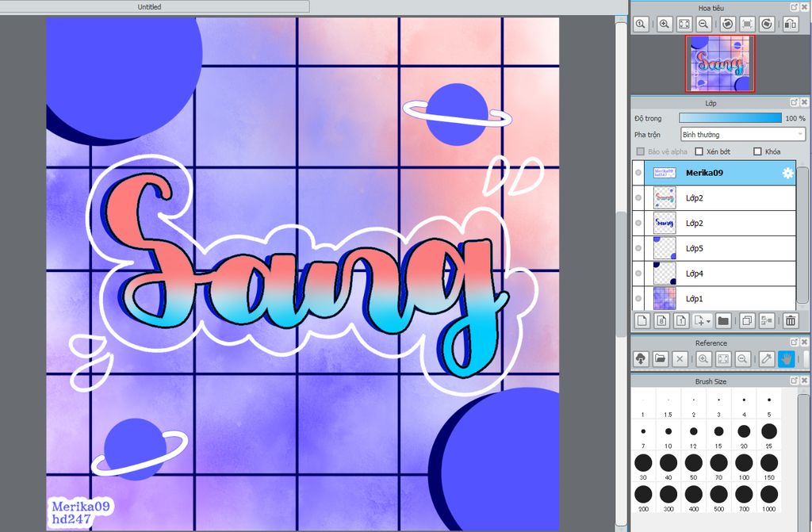Add a new 8-bit layer
Screen dimensions: 812x532
(x=661, y=320)
